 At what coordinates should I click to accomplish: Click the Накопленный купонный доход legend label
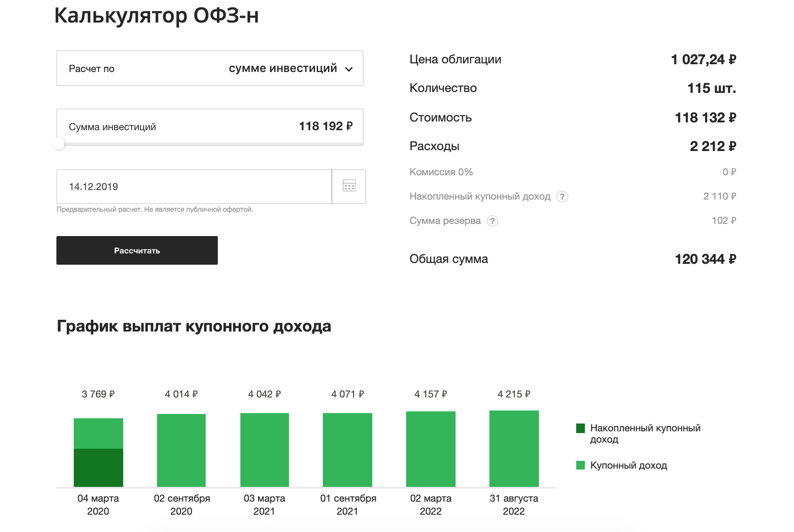(x=645, y=433)
